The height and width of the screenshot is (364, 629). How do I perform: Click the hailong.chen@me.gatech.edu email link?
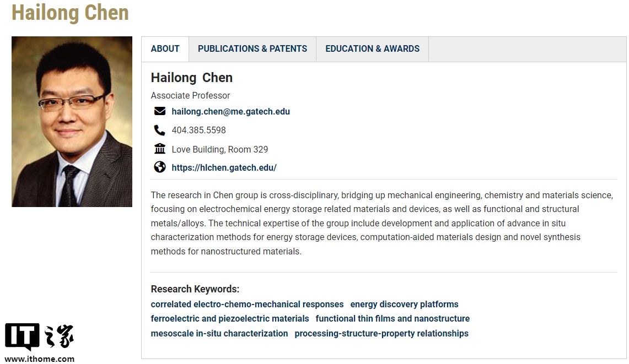(230, 111)
